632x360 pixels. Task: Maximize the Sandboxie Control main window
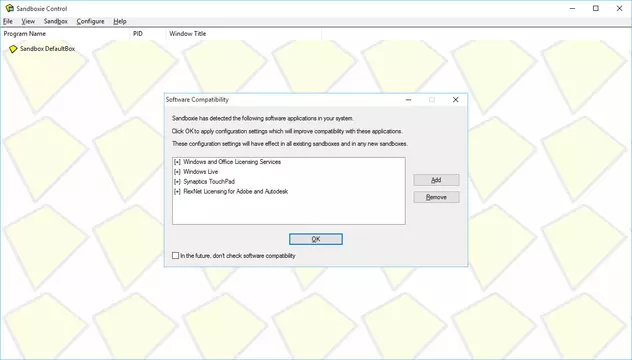coord(596,8)
